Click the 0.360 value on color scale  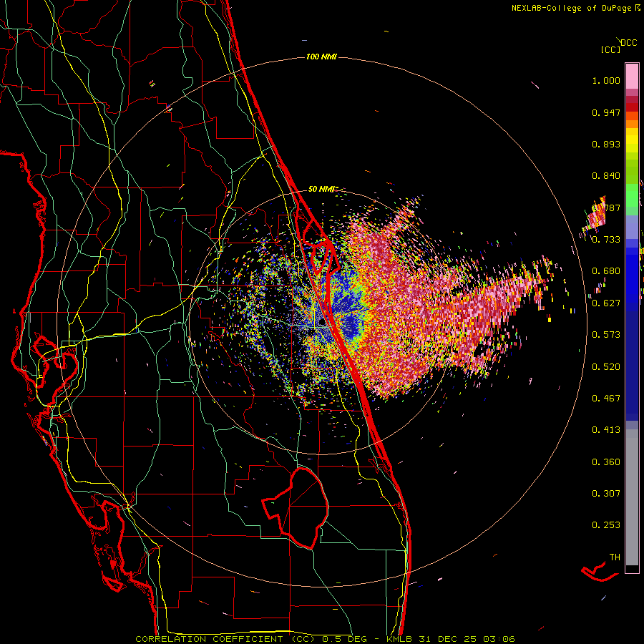[606, 462]
